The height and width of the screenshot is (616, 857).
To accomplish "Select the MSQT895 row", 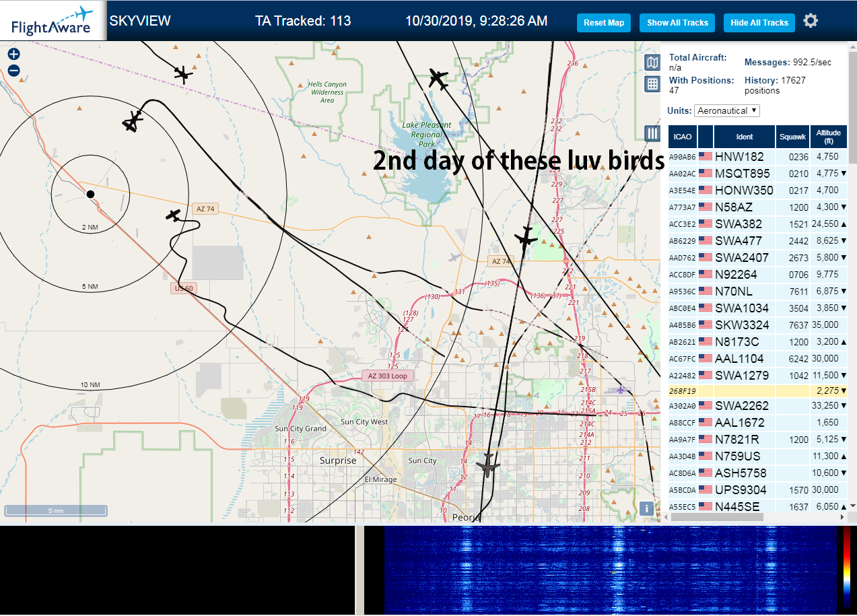I will point(758,174).
